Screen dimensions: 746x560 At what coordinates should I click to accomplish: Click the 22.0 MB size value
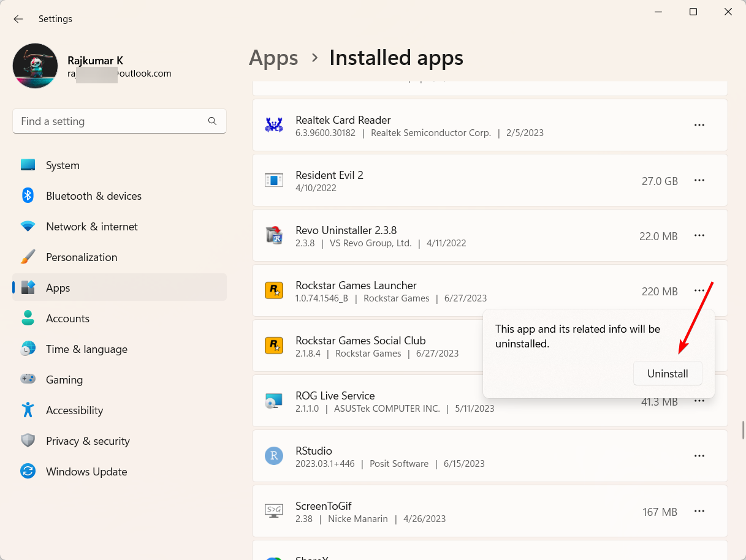(x=658, y=236)
